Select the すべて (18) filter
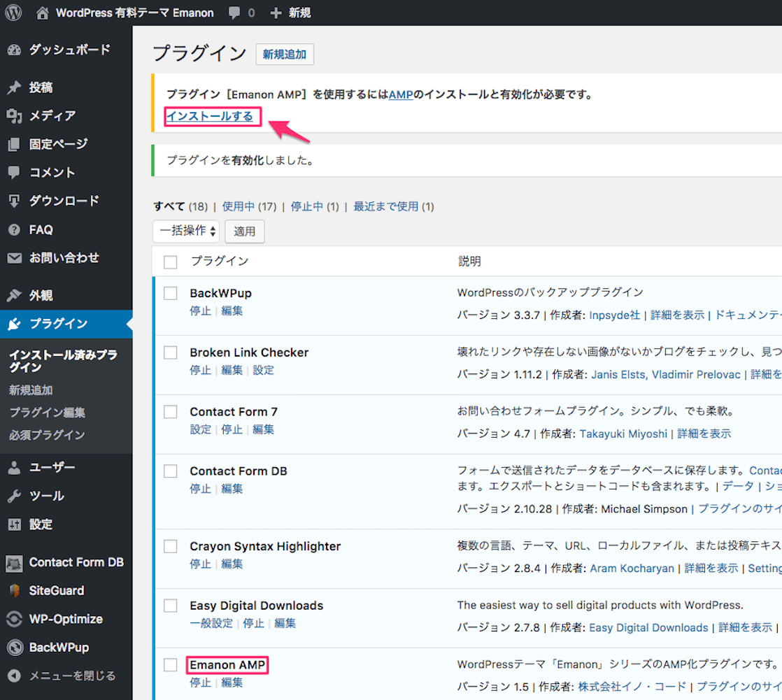 point(180,206)
